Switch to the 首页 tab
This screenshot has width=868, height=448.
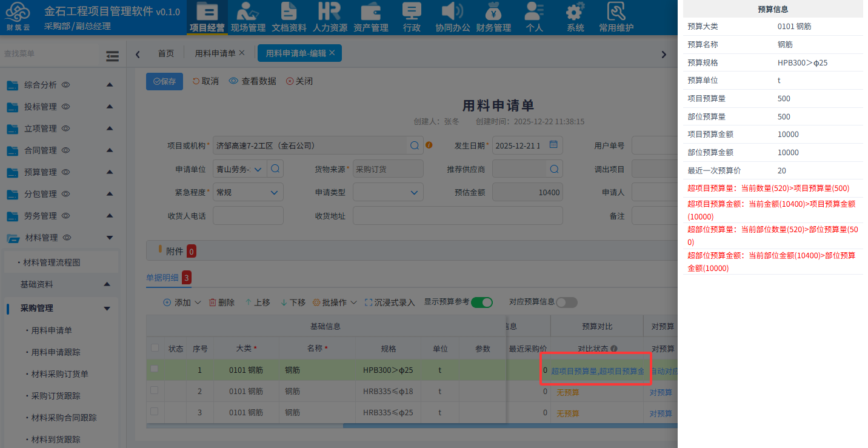coord(165,53)
